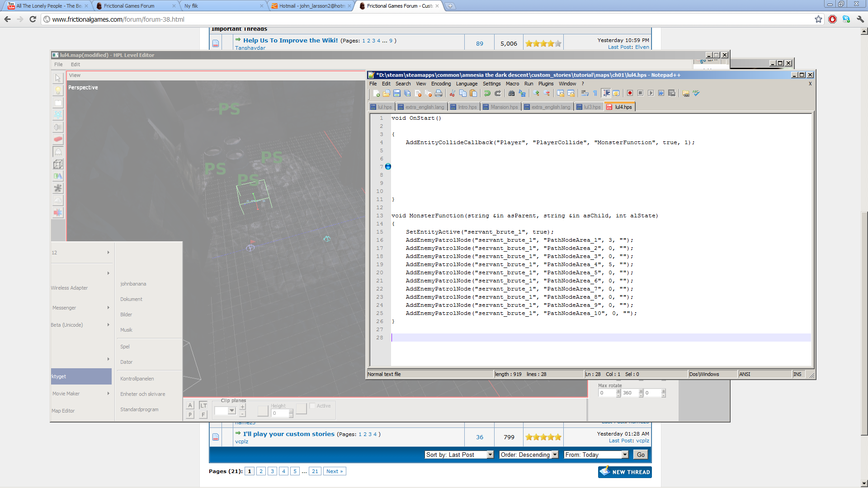Choose the Sounds speaker tool

pos(58,127)
